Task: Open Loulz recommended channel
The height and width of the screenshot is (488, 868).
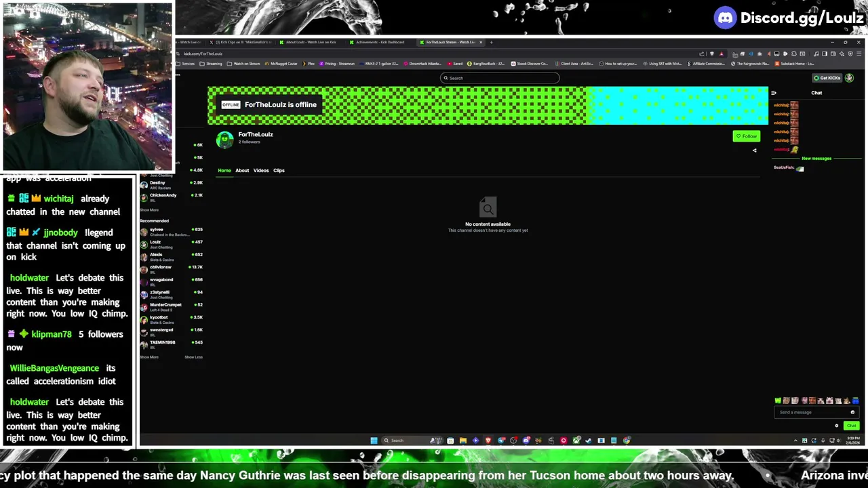Action: [x=171, y=244]
